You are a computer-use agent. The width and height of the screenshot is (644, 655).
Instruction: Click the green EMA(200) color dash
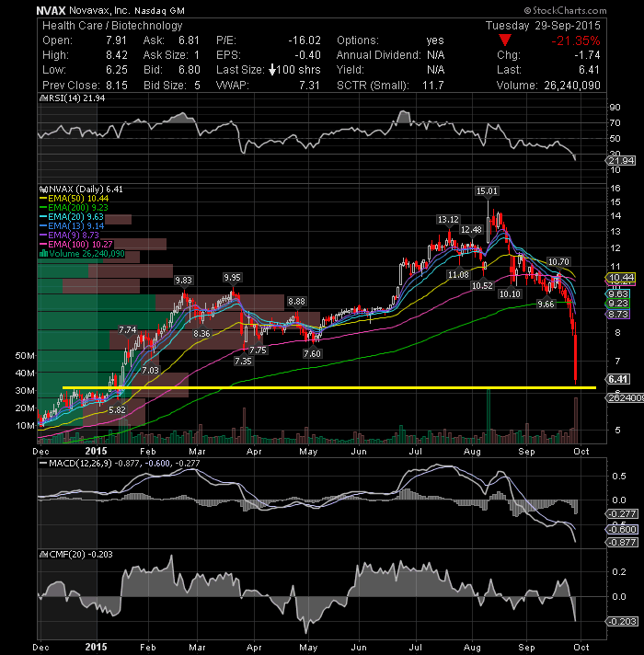43,208
